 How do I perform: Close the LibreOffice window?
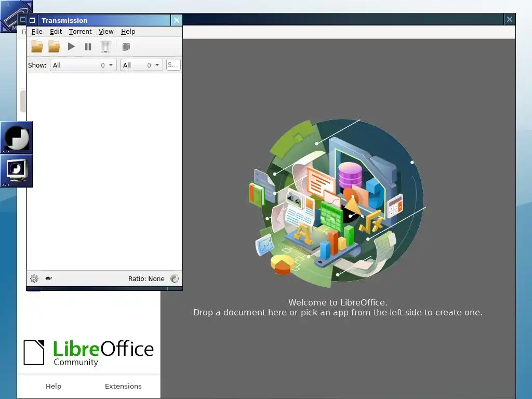509,19
